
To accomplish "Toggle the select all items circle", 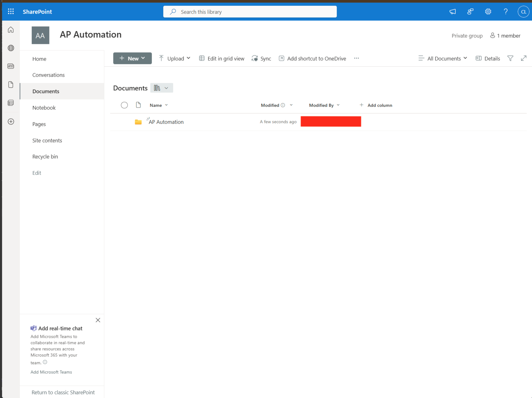I will [x=124, y=105].
